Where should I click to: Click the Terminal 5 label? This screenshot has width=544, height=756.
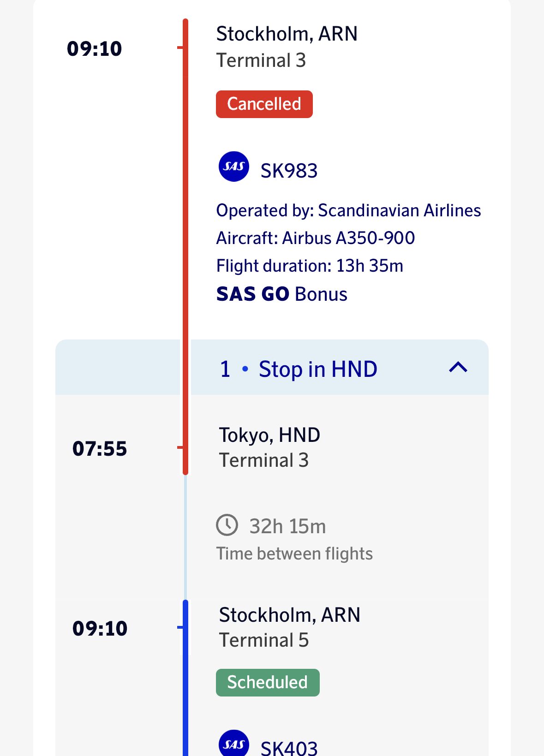[x=264, y=640]
